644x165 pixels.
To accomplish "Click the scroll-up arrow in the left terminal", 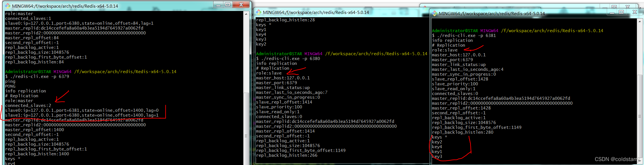I will click(246, 14).
